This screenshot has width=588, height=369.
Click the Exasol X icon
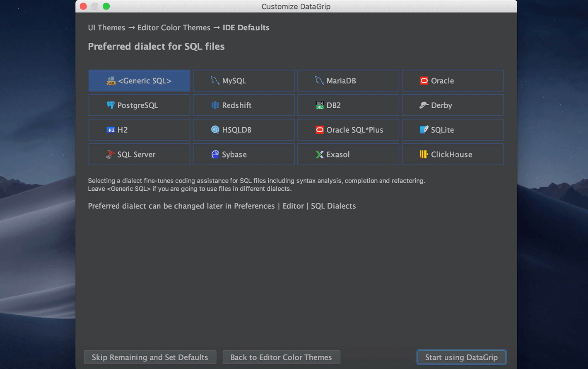[320, 154]
